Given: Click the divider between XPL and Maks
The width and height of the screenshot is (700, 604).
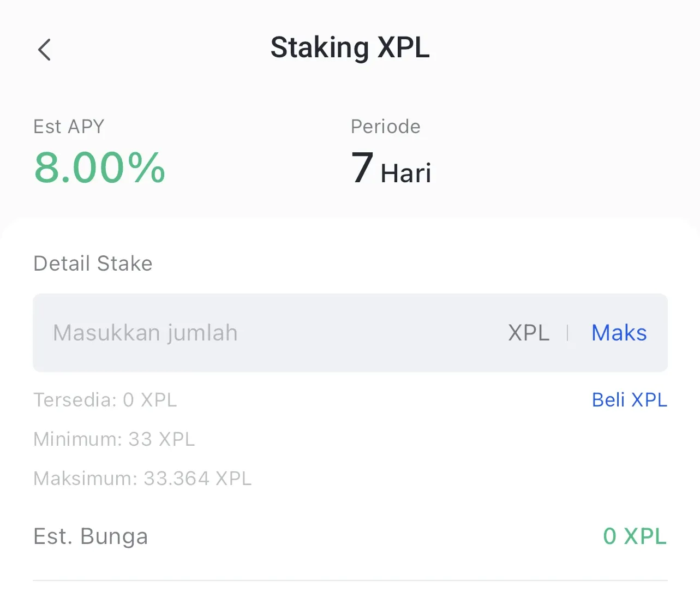Looking at the screenshot, I should (568, 333).
